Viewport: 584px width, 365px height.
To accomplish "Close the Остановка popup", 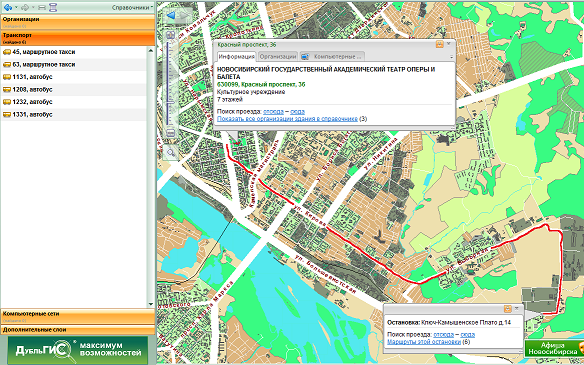I will point(517,308).
